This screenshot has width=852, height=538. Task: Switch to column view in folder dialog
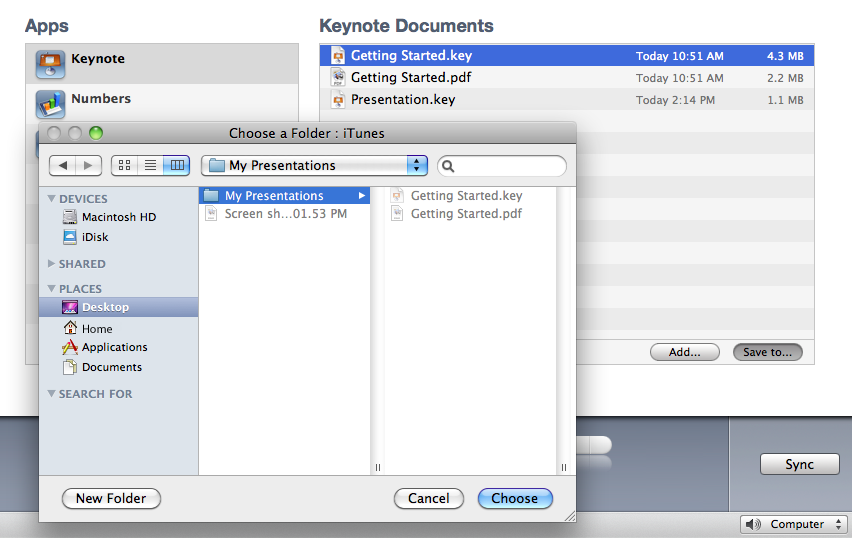[x=177, y=165]
